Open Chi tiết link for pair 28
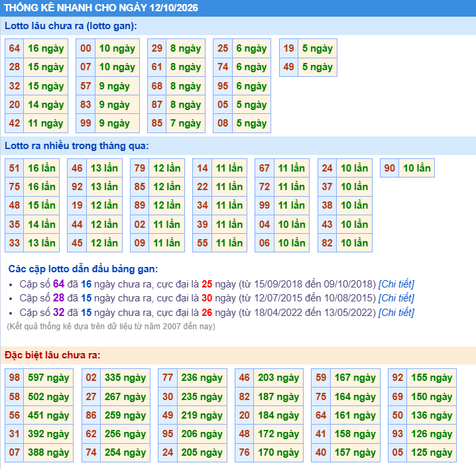This screenshot has height=469, width=476. click(x=396, y=298)
